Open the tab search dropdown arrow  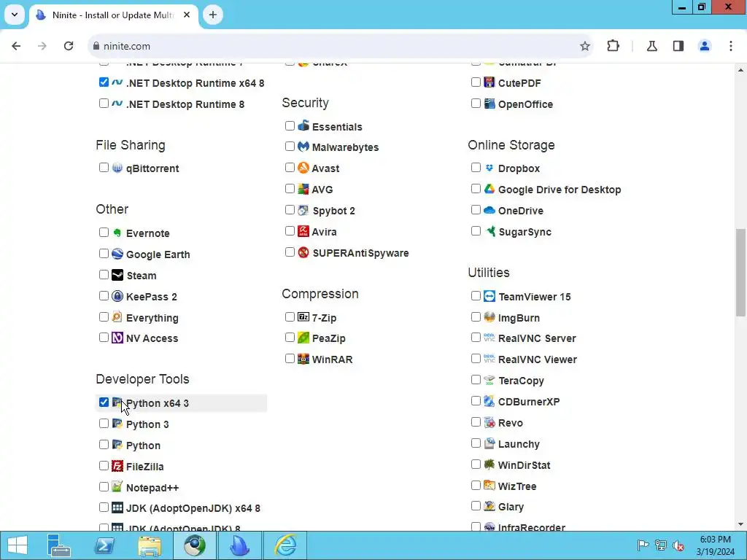[x=15, y=15]
